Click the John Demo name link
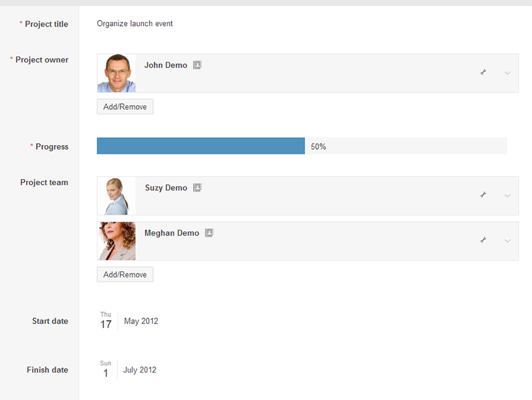The width and height of the screenshot is (532, 400). 166,65
